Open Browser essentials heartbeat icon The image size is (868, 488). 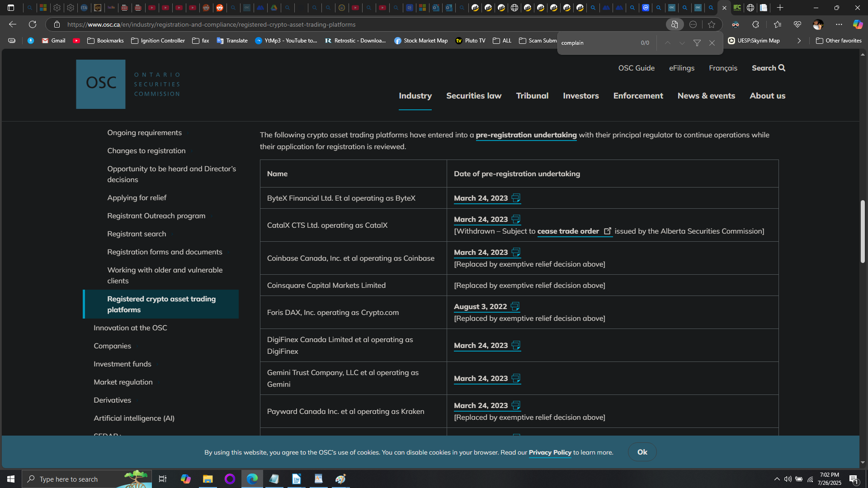click(797, 24)
